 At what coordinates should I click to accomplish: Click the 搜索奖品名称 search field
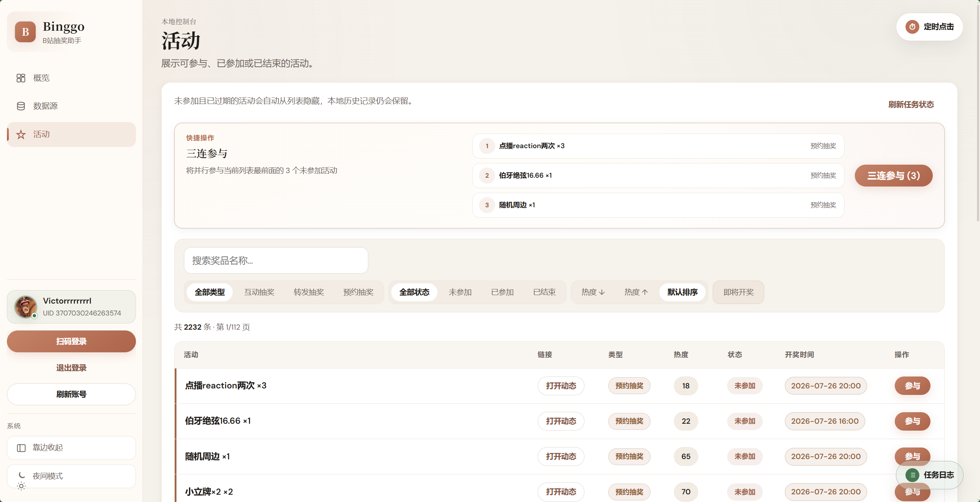click(276, 261)
